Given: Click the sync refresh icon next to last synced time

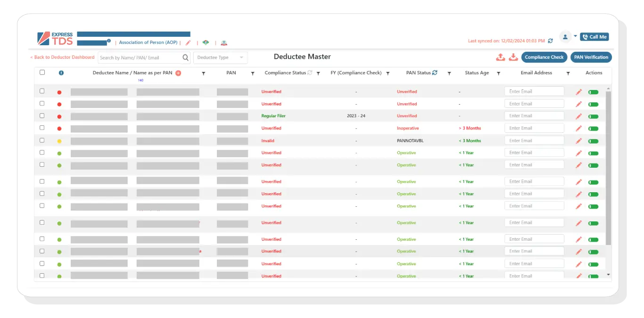Looking at the screenshot, I should coord(550,41).
